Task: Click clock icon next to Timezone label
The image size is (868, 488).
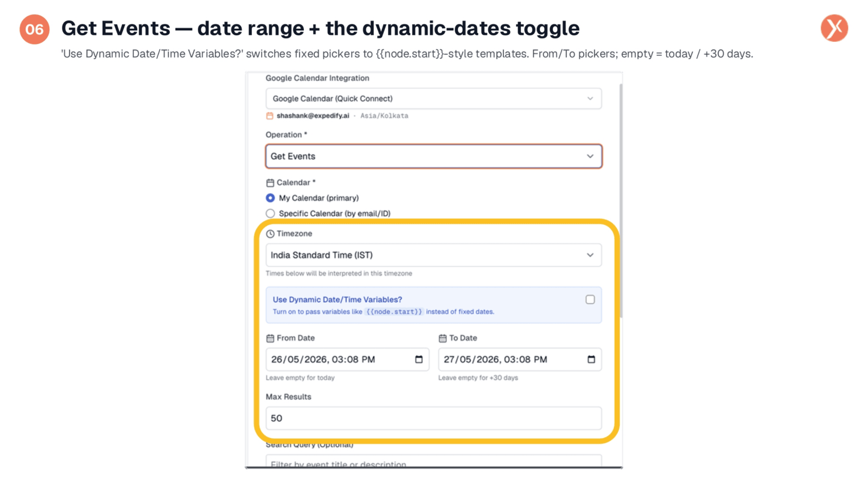Action: (x=270, y=234)
